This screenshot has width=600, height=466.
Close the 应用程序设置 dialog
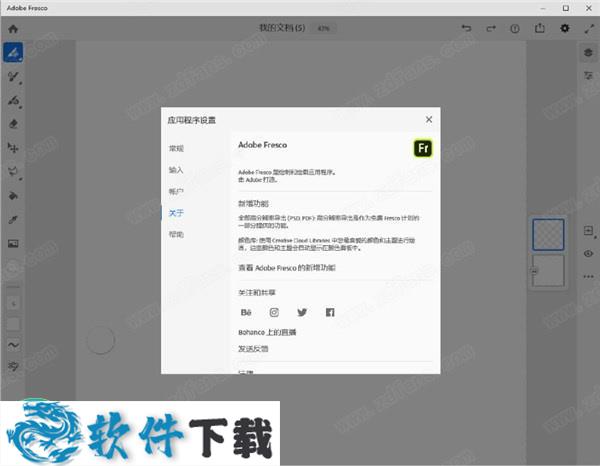428,120
